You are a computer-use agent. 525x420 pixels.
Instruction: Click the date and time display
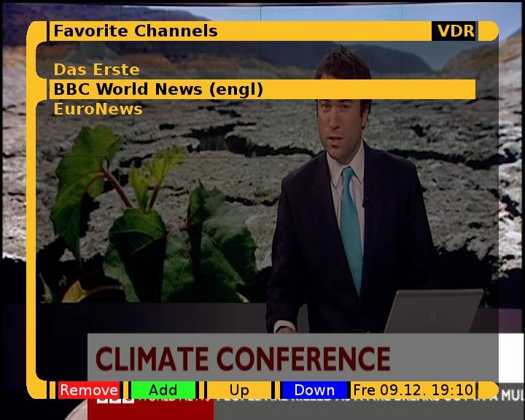(x=413, y=390)
